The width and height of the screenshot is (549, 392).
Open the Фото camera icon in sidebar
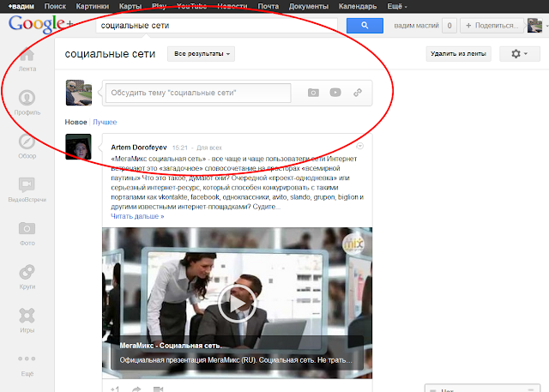click(27, 228)
